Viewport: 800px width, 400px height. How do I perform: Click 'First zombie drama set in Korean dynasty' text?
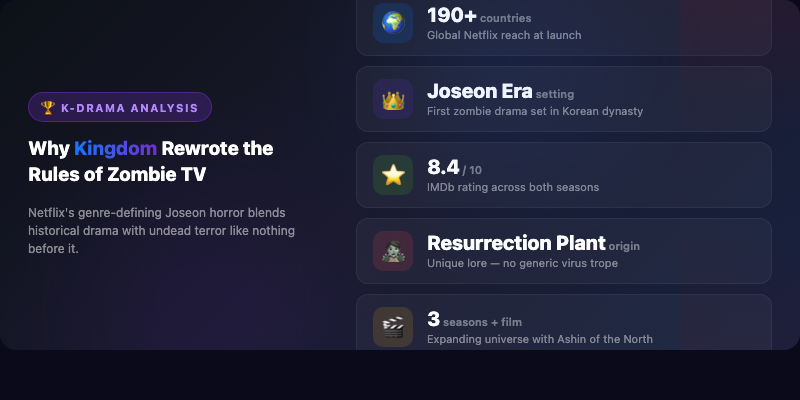(535, 111)
